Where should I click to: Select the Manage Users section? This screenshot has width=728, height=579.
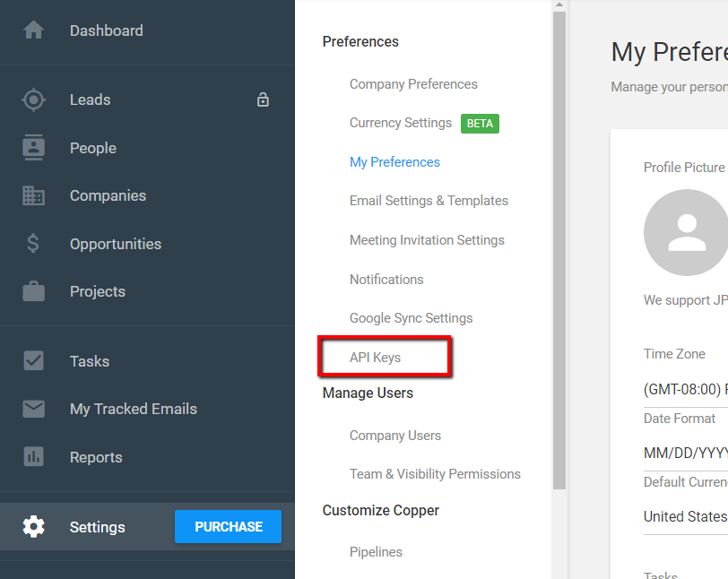368,393
